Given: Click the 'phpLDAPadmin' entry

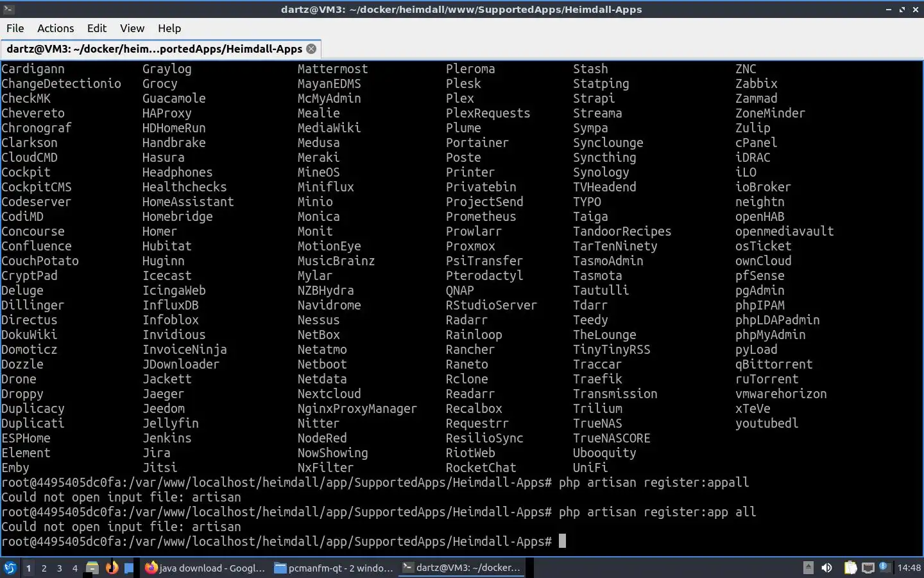Looking at the screenshot, I should [x=777, y=320].
